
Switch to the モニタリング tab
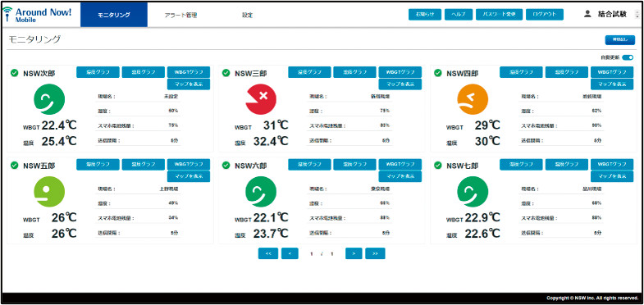pyautogui.click(x=114, y=15)
